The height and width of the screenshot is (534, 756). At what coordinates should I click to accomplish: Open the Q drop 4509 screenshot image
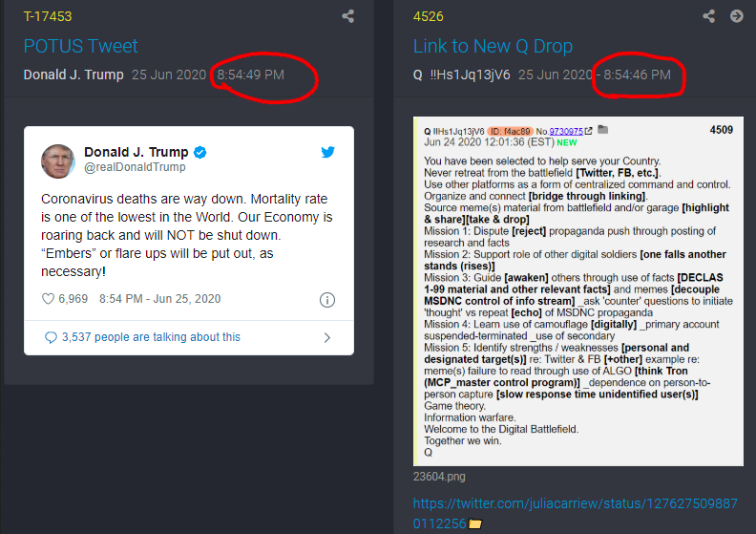point(578,291)
